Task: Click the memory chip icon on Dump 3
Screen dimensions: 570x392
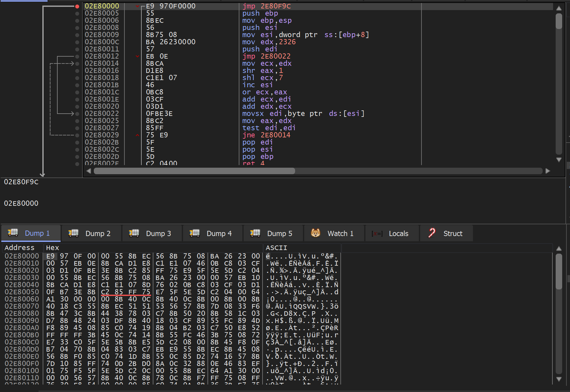Action: (134, 233)
